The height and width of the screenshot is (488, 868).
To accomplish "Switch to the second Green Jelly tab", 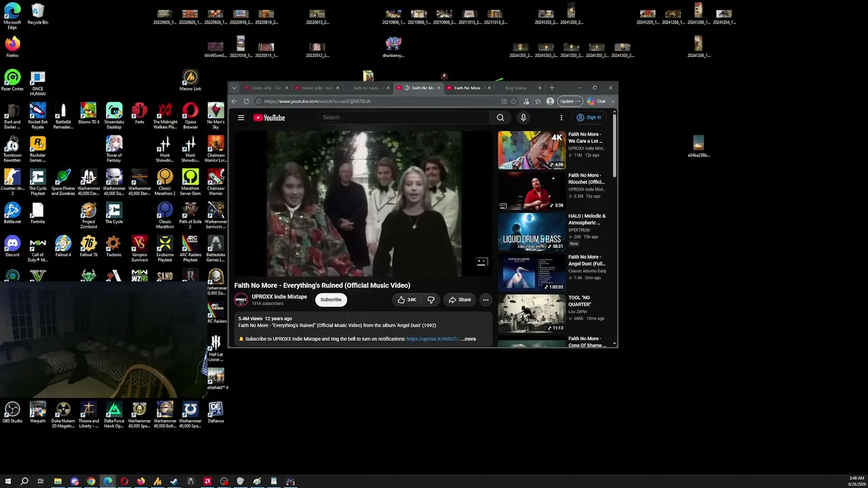I will click(317, 88).
